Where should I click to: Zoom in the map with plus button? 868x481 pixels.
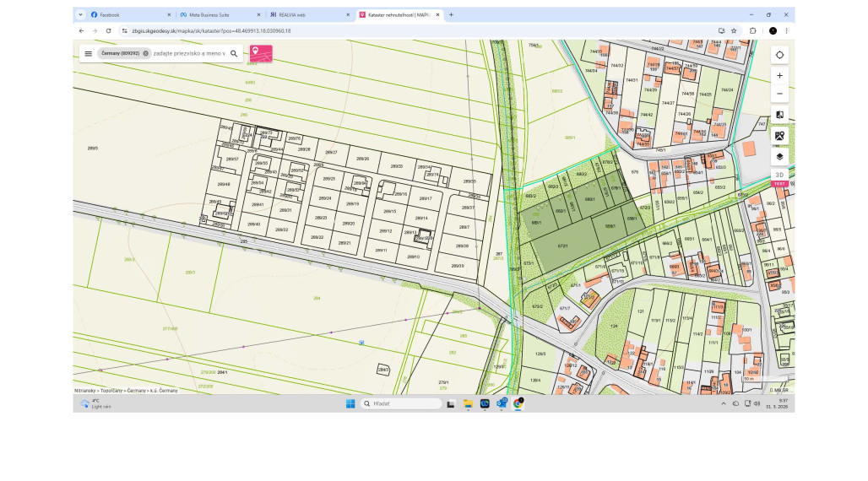point(779,76)
